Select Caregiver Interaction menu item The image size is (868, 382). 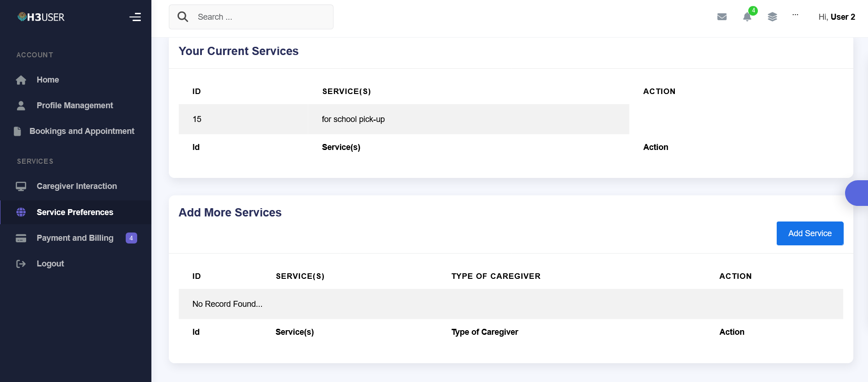pyautogui.click(x=77, y=186)
